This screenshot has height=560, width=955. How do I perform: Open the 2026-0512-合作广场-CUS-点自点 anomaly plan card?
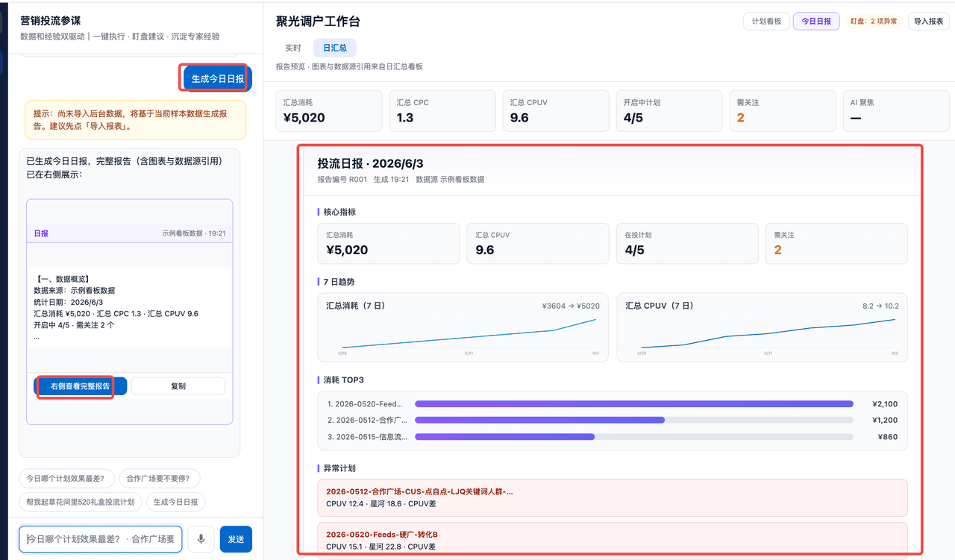[613, 497]
